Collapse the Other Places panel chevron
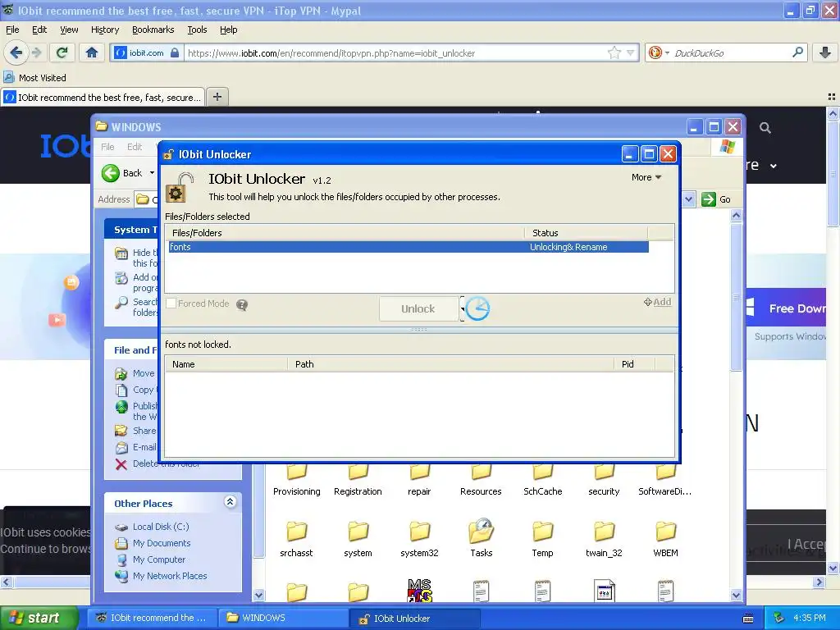Viewport: 840px width, 630px height. click(x=230, y=502)
